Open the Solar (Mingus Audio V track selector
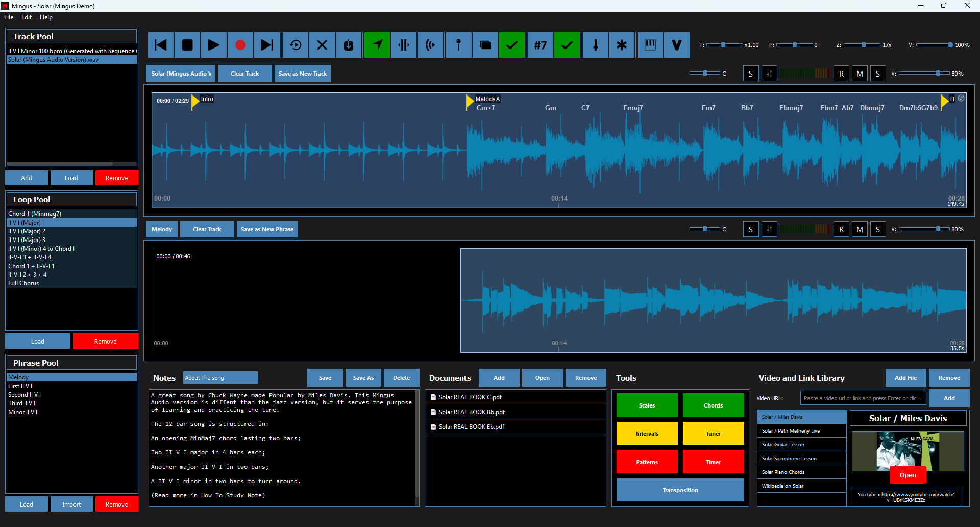 pos(181,74)
